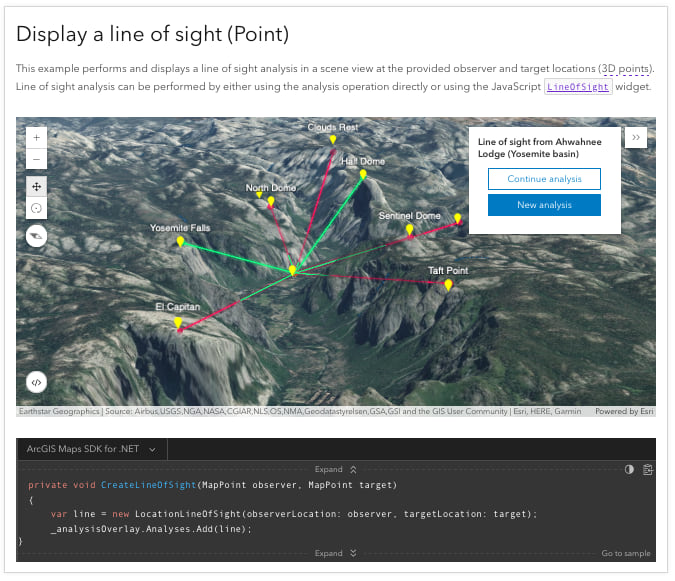Select the El Capitan target marker
The width and height of the screenshot is (675, 581).
click(178, 322)
